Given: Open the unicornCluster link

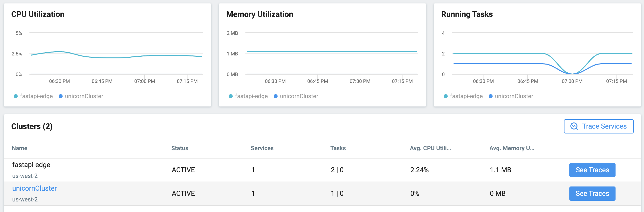Looking at the screenshot, I should click(x=35, y=188).
